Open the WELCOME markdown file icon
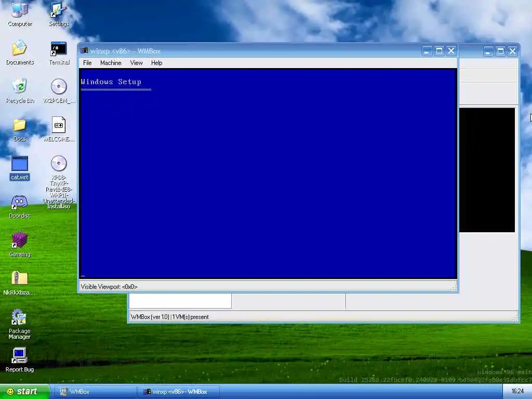 [x=59, y=129]
